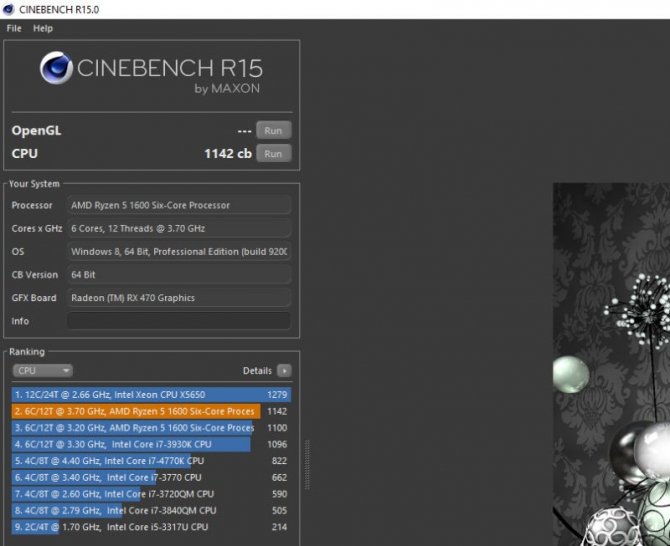Select ranking row Intel Core i7-3840QM

coord(151,510)
